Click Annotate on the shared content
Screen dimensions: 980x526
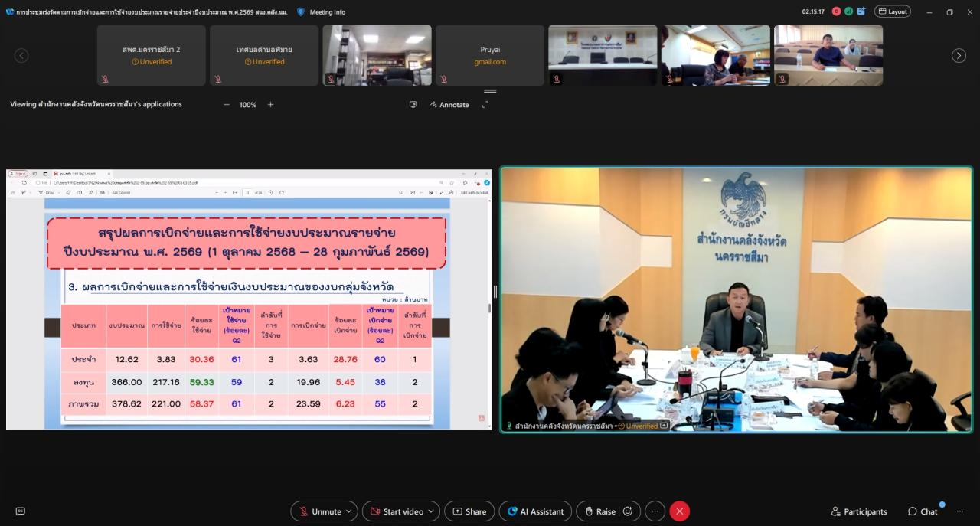point(449,105)
